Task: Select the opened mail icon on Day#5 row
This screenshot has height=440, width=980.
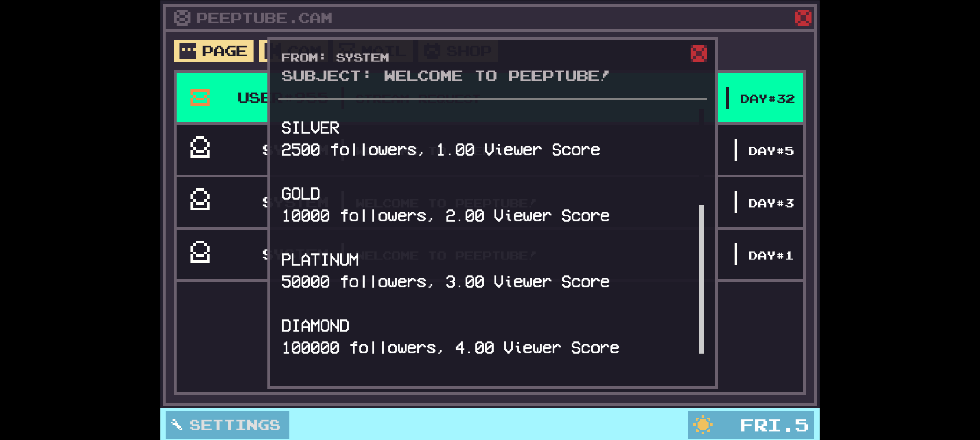Action: [200, 147]
